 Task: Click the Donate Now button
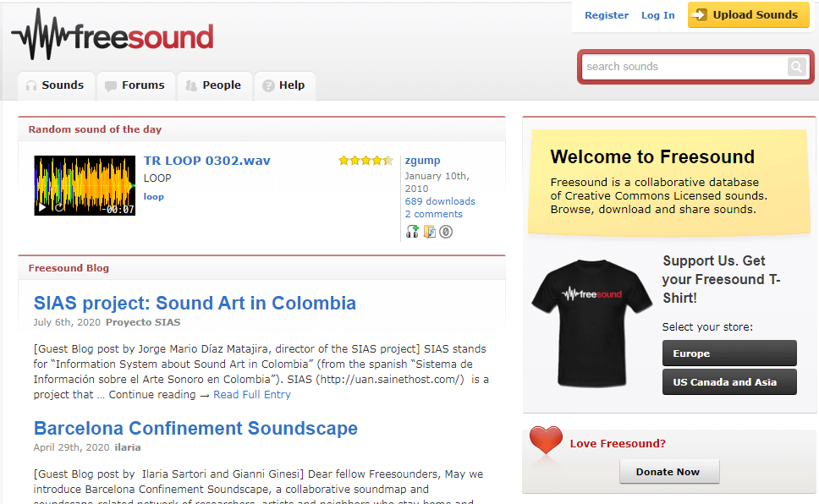click(x=669, y=472)
